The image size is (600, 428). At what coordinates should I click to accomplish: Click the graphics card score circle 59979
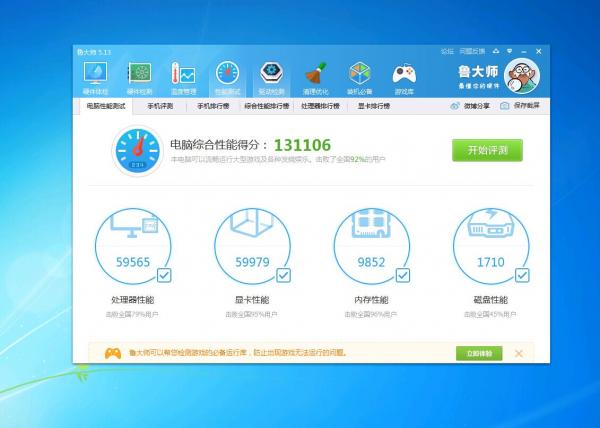coord(252,246)
